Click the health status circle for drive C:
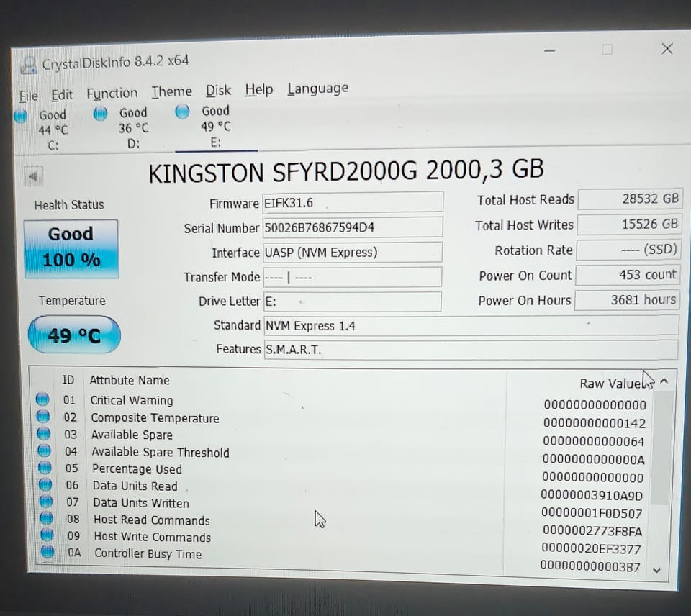Image resolution: width=691 pixels, height=616 pixels. click(20, 116)
